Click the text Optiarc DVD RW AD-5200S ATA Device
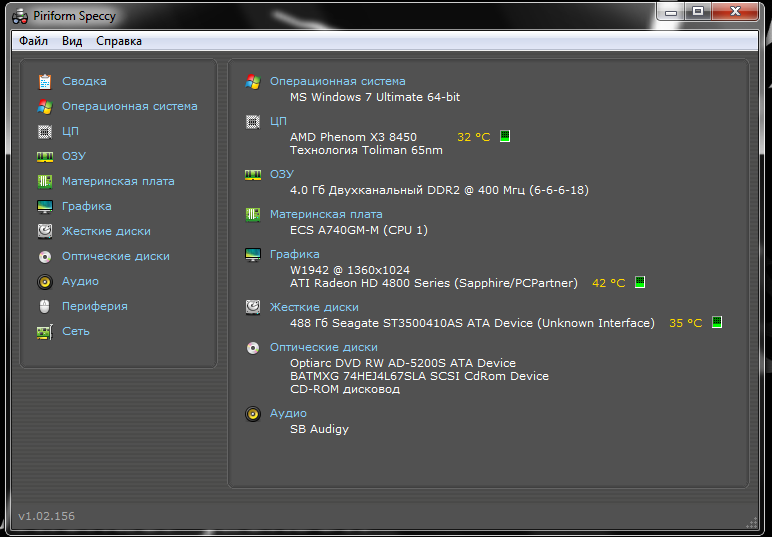 click(x=403, y=363)
